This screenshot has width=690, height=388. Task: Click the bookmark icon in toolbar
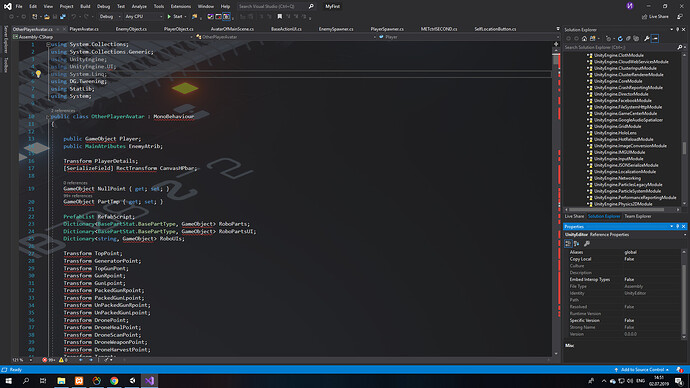[x=279, y=17]
